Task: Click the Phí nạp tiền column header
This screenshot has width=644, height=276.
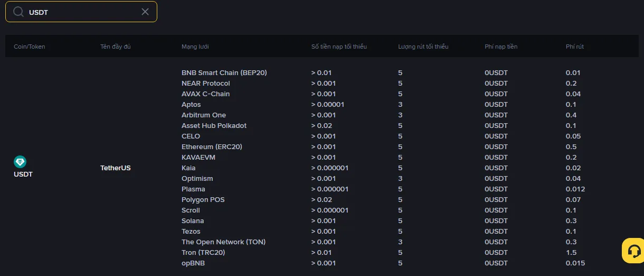Action: [x=501, y=47]
